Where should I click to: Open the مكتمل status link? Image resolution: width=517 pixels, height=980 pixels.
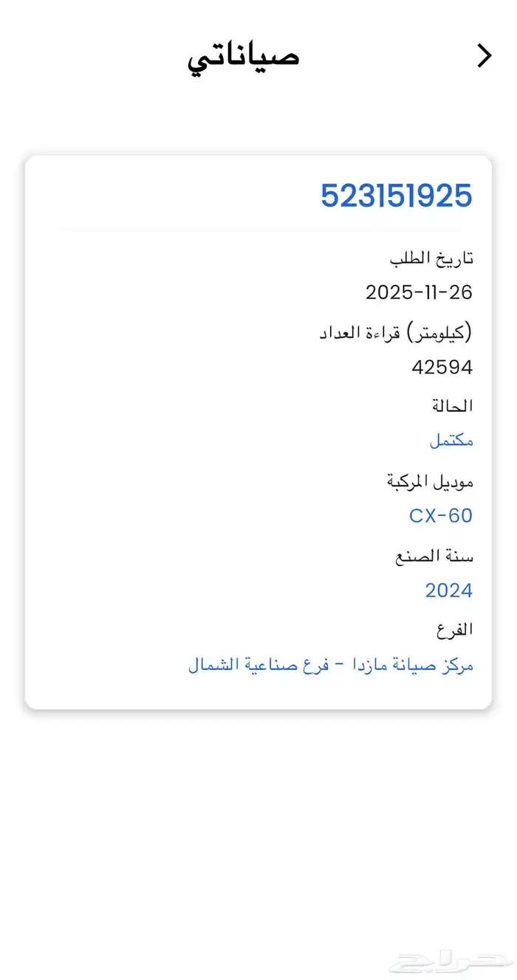[452, 440]
